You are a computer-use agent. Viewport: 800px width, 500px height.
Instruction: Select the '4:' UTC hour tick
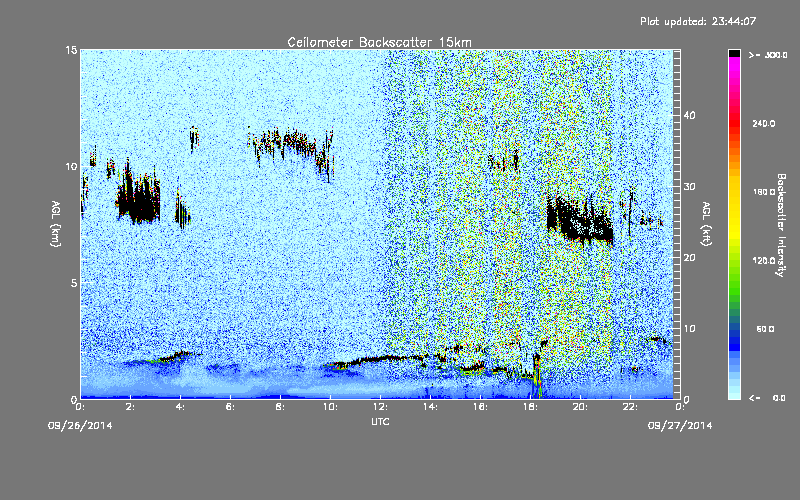point(180,407)
